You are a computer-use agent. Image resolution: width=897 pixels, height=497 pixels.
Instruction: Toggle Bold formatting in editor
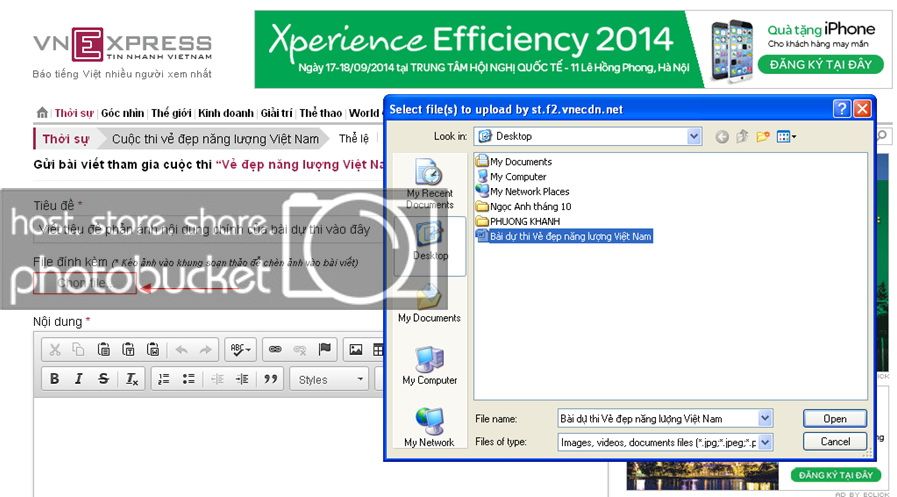point(55,379)
